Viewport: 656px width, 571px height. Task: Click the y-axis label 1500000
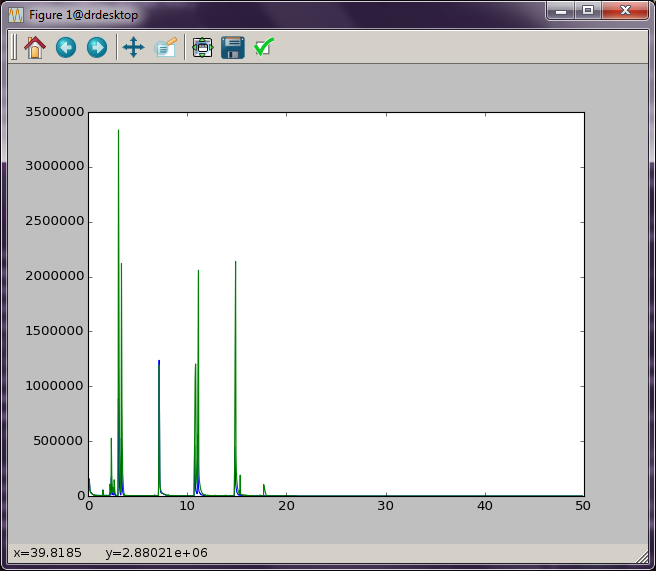[55, 331]
